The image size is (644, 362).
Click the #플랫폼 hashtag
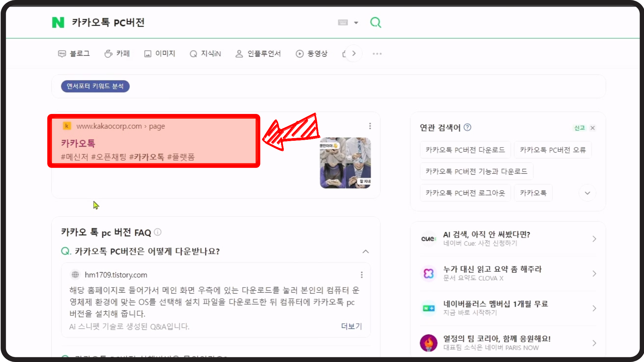pos(181,157)
